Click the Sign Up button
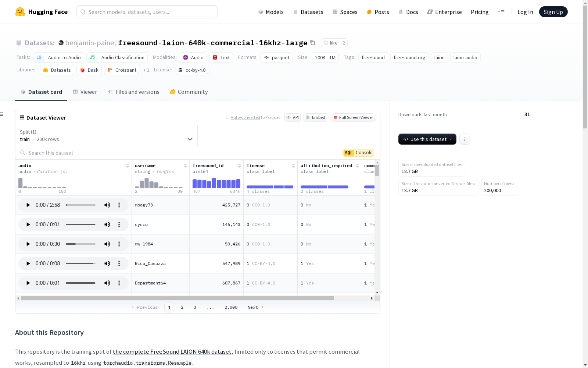This screenshot has width=588, height=368. click(553, 12)
